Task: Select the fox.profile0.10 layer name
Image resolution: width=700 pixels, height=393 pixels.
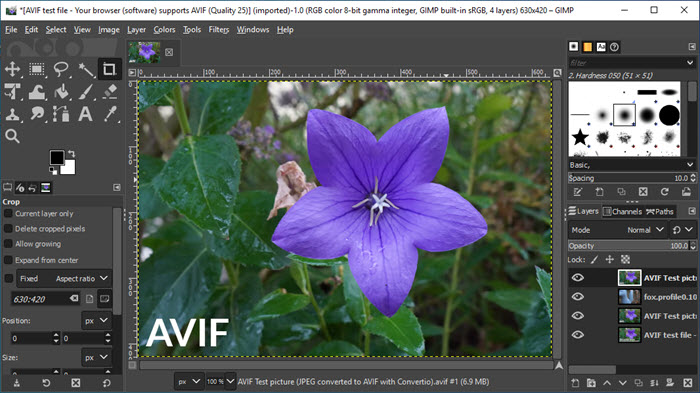Action: click(x=670, y=297)
